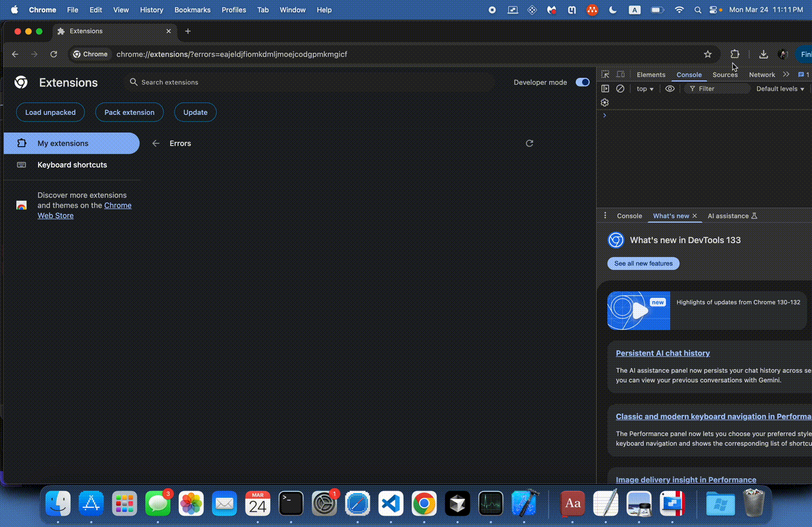
Task: Open console settings gear icon
Action: point(605,103)
